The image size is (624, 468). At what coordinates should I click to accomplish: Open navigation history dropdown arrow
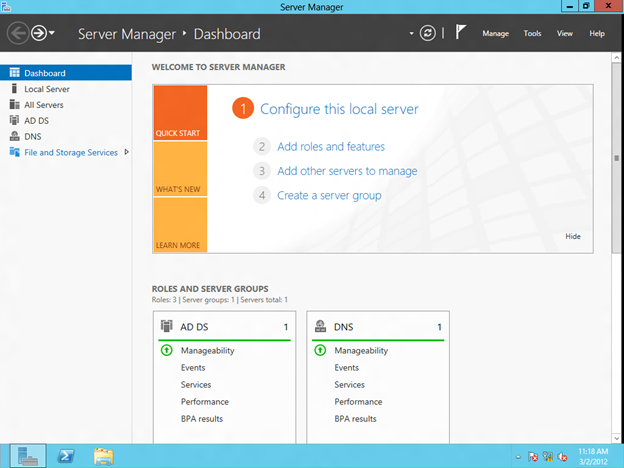point(53,34)
